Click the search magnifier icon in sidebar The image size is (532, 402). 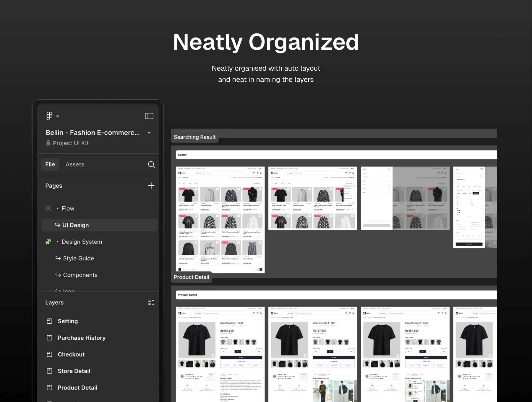(151, 164)
